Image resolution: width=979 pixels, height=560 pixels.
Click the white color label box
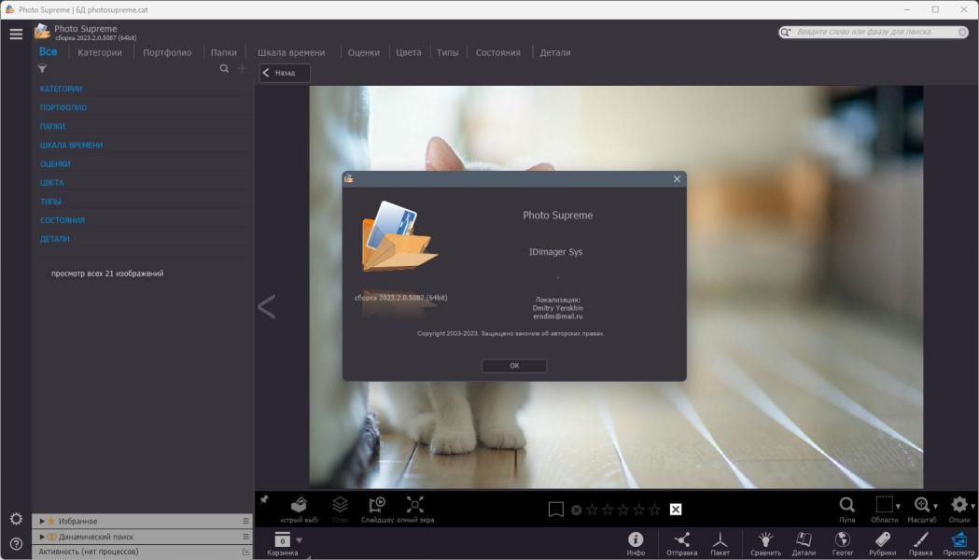[x=676, y=510]
